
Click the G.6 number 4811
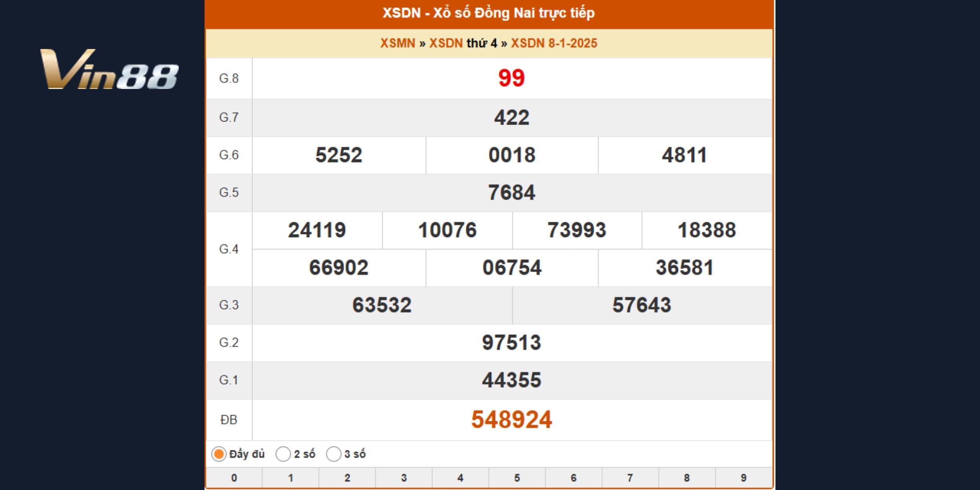[684, 155]
